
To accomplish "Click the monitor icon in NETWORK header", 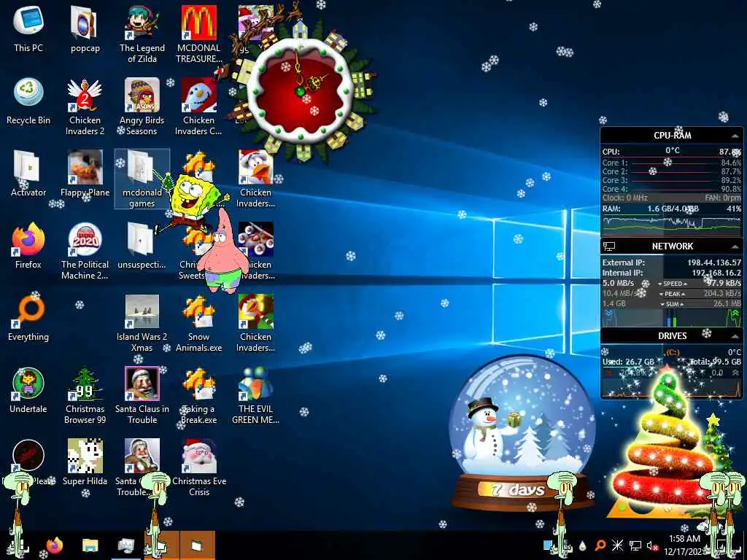I will (x=609, y=246).
